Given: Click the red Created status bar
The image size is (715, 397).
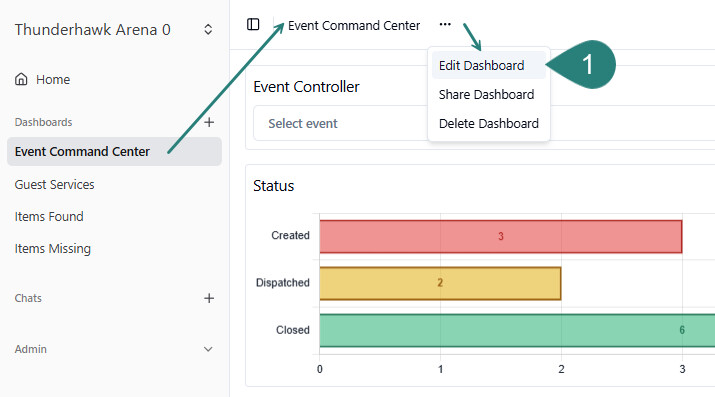Looking at the screenshot, I should (501, 236).
